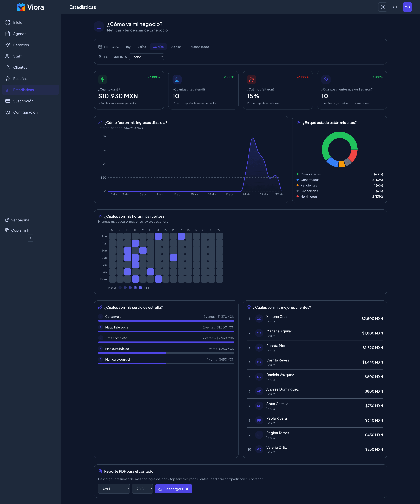Expand the Especialista Todos dropdown
Screen dimensions: 420x504
147,57
